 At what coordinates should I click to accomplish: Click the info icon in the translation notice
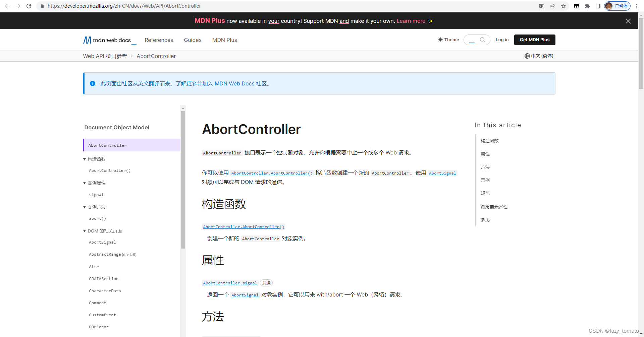(x=93, y=83)
